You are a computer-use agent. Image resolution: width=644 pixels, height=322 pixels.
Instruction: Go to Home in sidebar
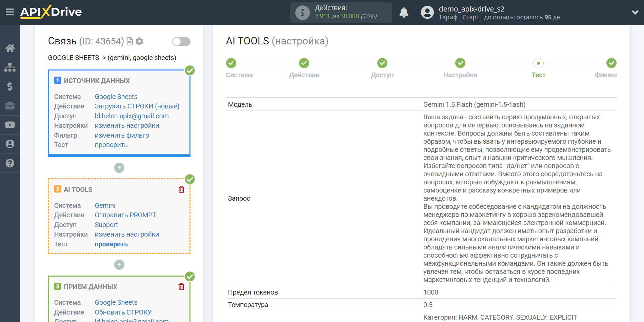pos(10,48)
